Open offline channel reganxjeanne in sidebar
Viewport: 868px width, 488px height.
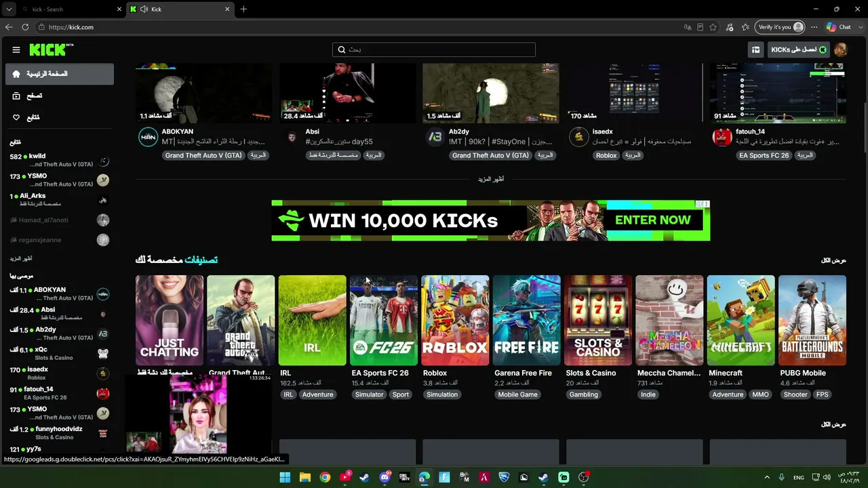[60, 240]
